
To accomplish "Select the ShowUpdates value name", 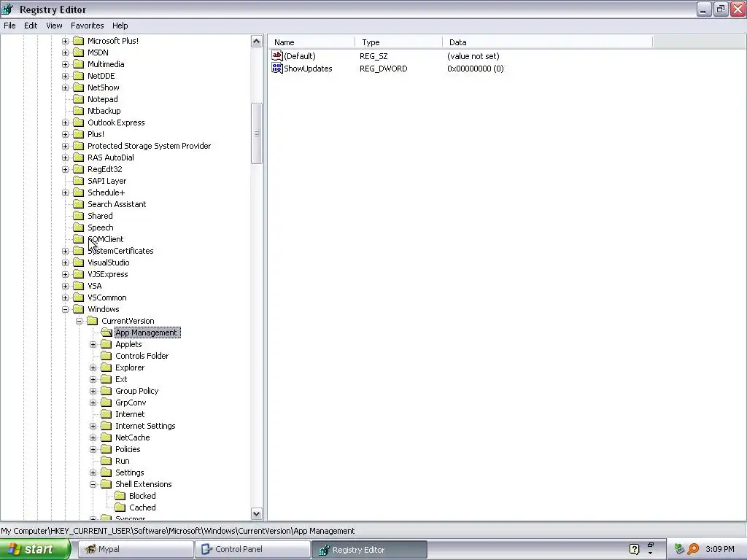I will point(308,69).
